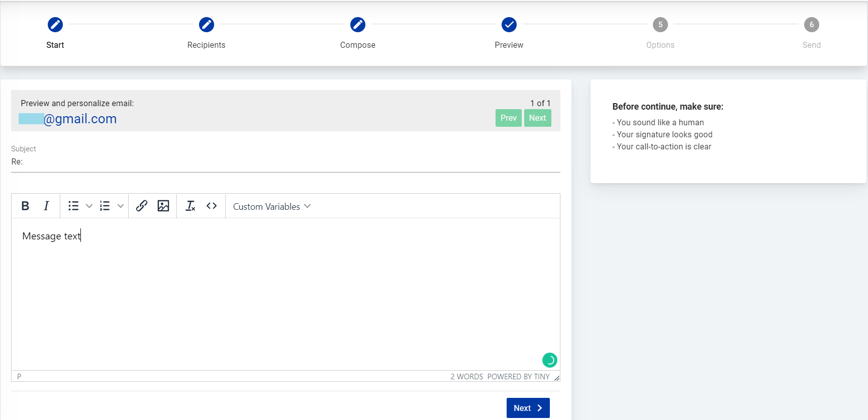Viewport: 868px width, 420px height.
Task: Insert a numbered list
Action: (x=105, y=206)
